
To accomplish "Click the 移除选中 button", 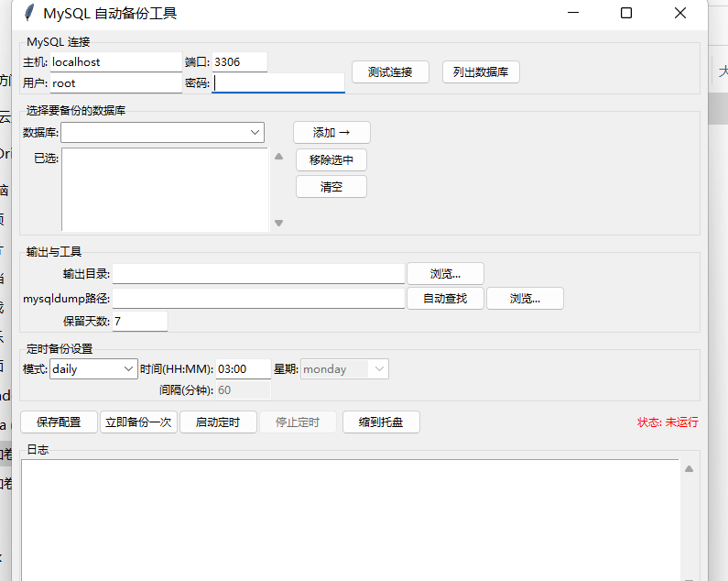I will coord(331,159).
